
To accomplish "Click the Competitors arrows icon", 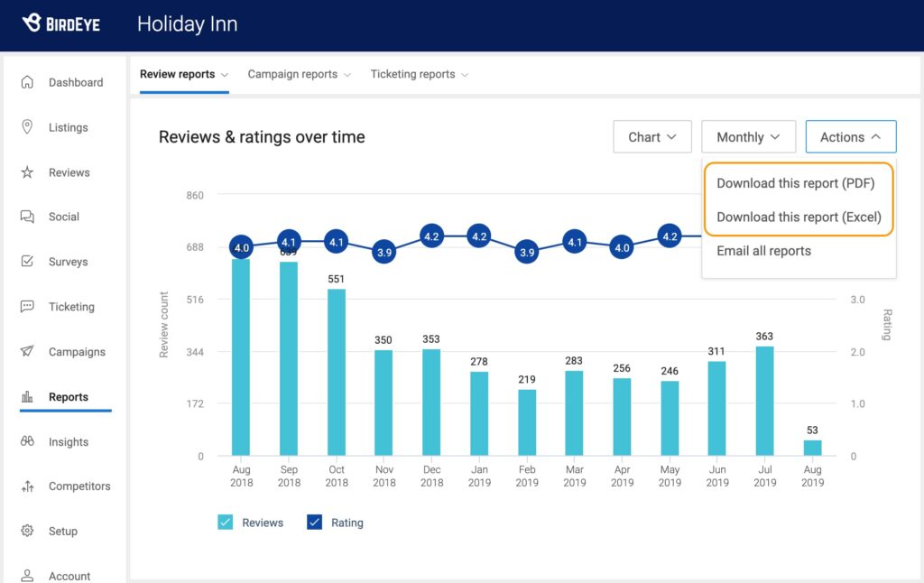I will [x=27, y=486].
